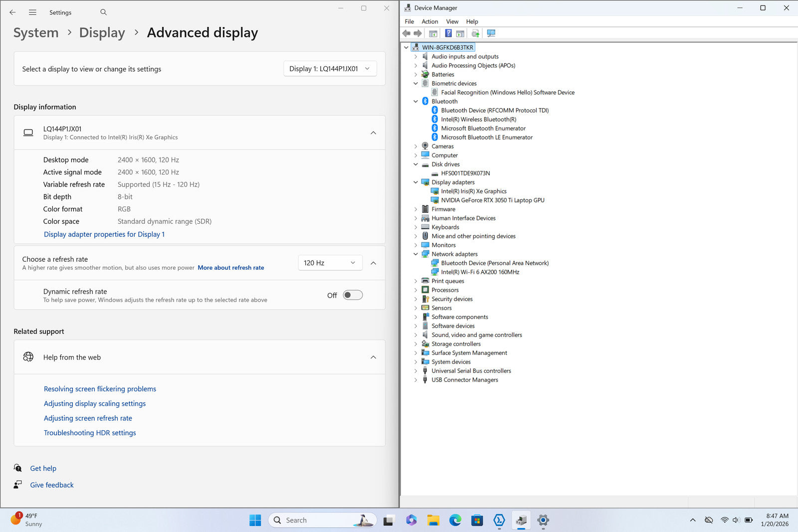This screenshot has width=798, height=532.
Task: Open the Action menu in Device Manager
Action: (x=429, y=21)
